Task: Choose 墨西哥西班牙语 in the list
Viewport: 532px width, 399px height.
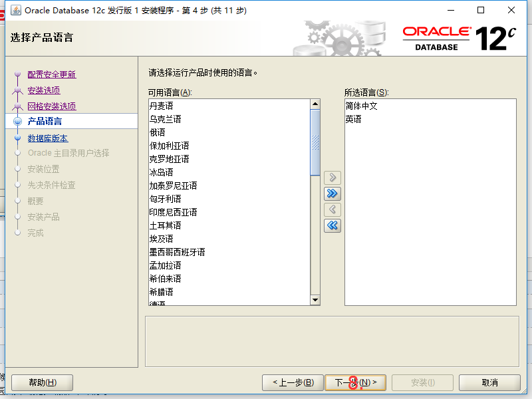Action: pos(229,252)
